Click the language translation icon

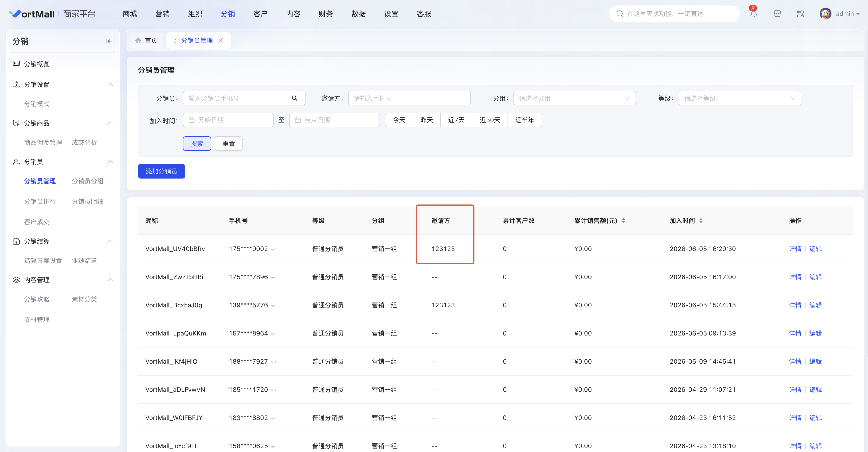coord(800,14)
